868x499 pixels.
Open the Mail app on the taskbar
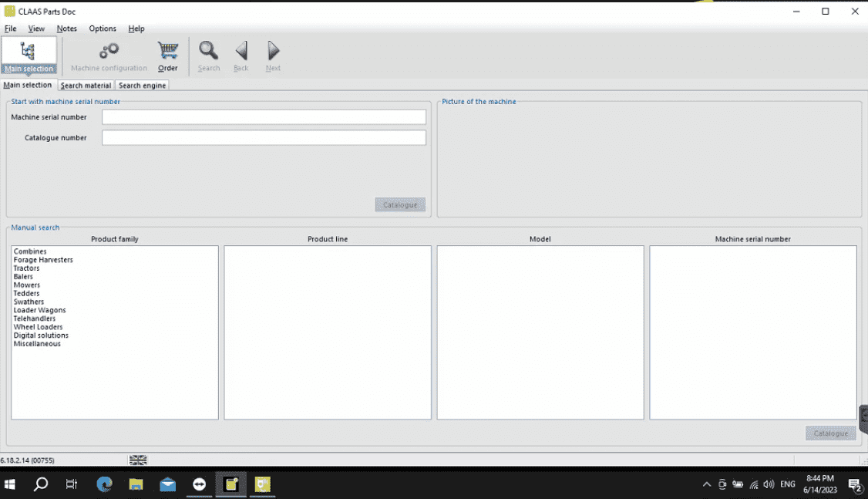(x=168, y=484)
